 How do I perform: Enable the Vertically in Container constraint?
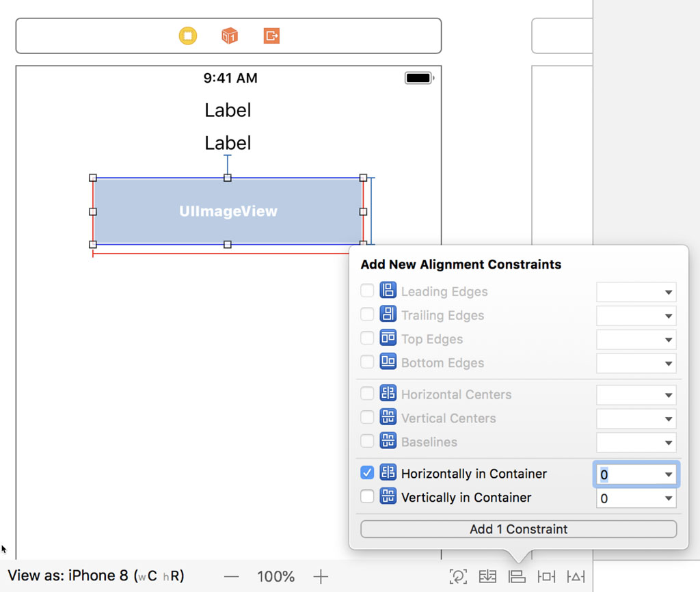[x=366, y=498]
